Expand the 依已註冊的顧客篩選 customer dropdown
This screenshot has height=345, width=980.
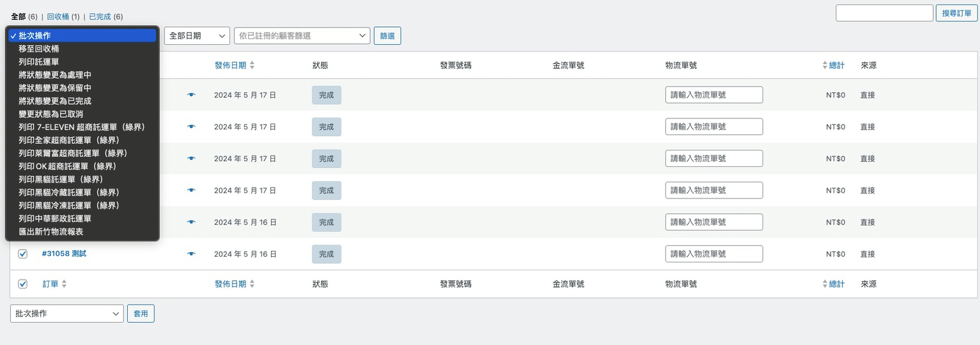click(x=302, y=36)
